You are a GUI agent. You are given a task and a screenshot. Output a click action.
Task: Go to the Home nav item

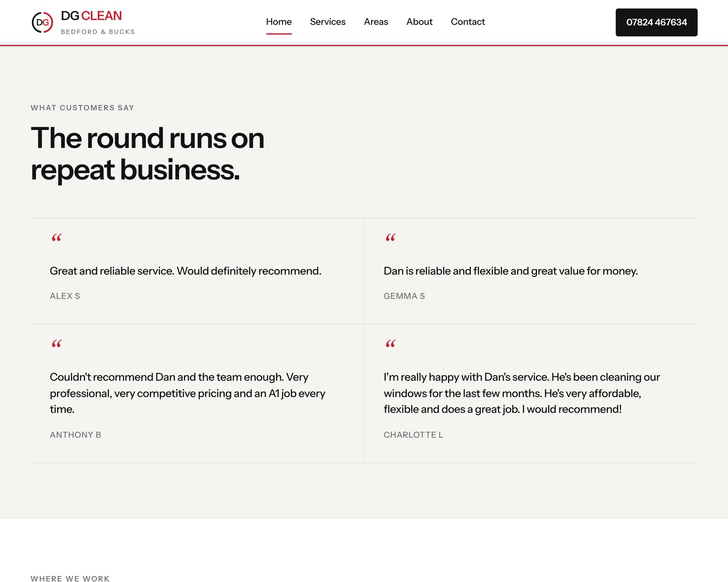(279, 22)
